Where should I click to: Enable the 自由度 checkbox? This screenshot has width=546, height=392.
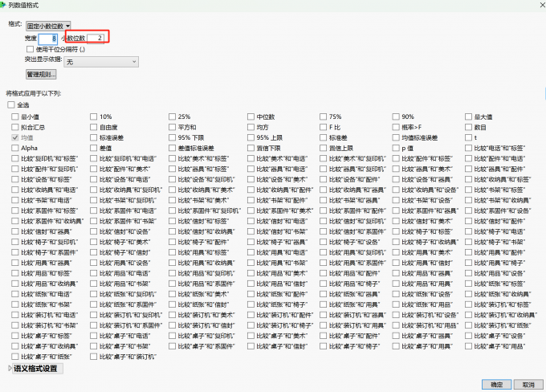click(93, 127)
